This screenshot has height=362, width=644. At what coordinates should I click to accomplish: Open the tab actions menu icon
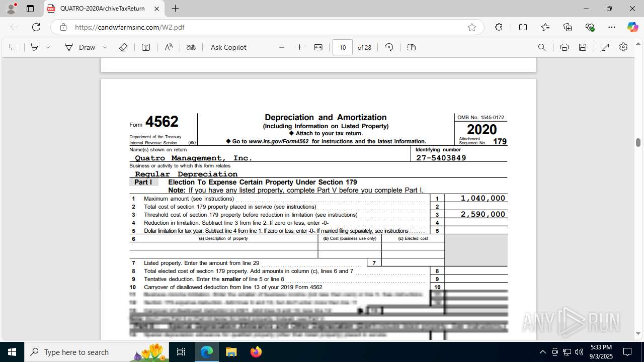click(x=30, y=9)
